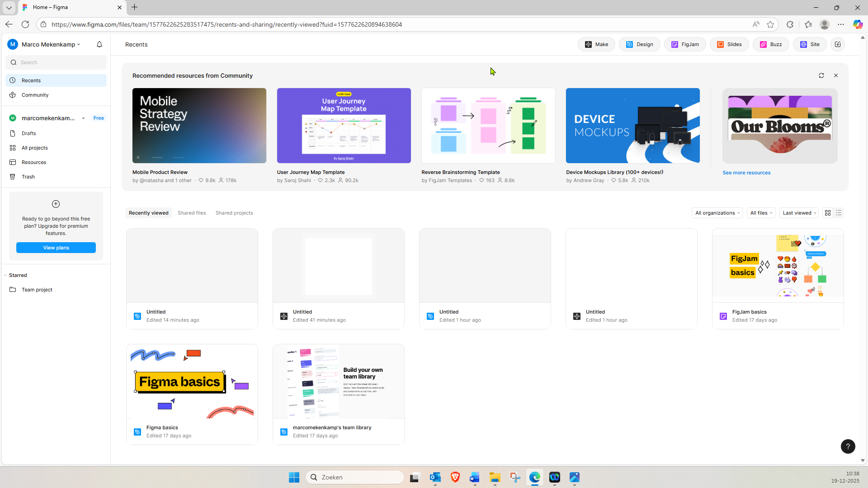868x488 pixels.
Task: Open the notifications bell
Action: (x=99, y=44)
